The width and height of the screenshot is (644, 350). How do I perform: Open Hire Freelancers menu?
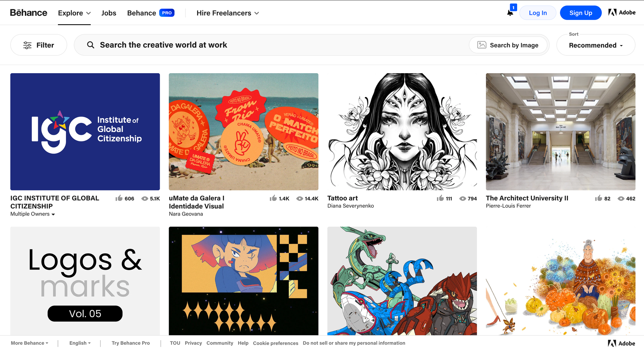(x=228, y=13)
